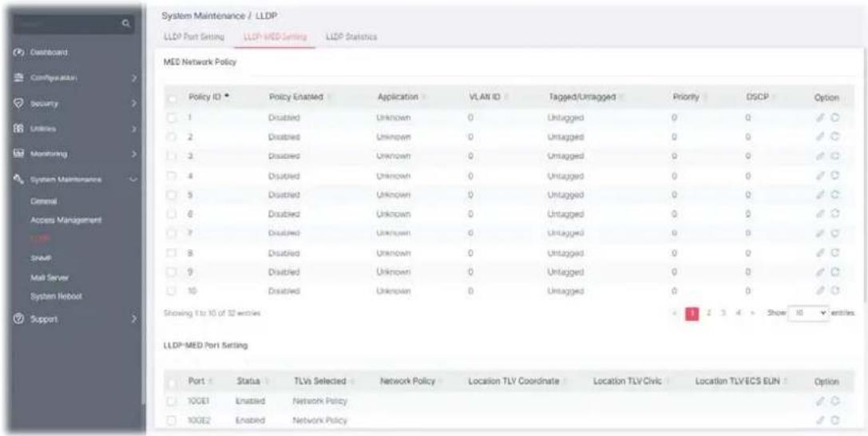The width and height of the screenshot is (868, 436).
Task: Reset policy ID 5 with refresh icon
Action: click(834, 195)
